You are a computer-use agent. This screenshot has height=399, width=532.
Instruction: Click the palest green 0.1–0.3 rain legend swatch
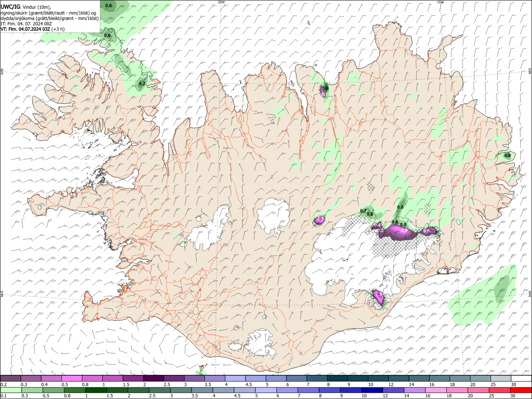pyautogui.click(x=11, y=390)
